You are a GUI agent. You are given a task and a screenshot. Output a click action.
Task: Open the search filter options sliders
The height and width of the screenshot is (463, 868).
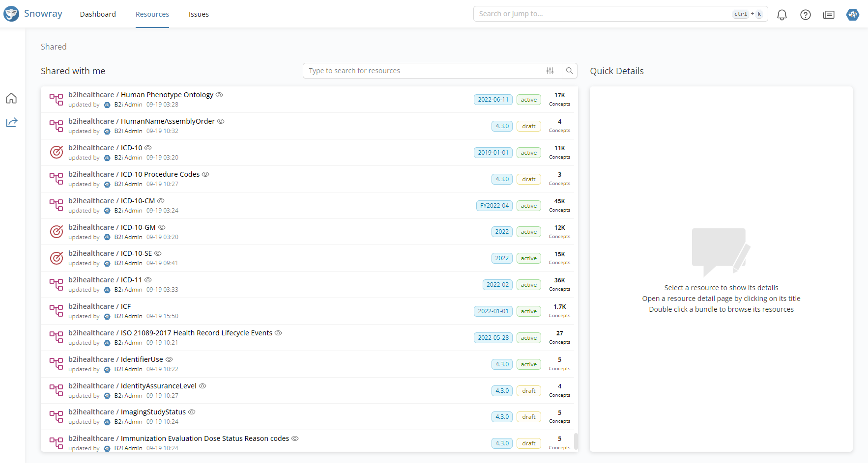[x=550, y=71]
